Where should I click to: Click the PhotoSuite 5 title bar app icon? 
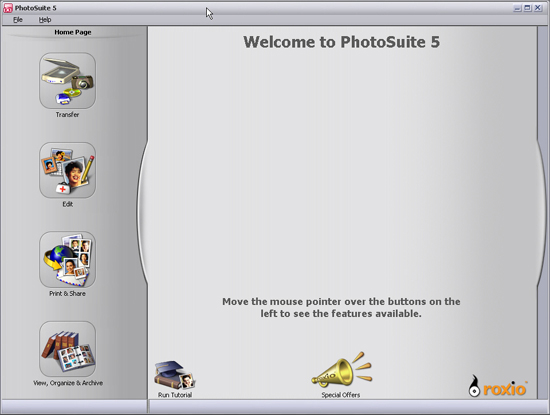click(x=8, y=8)
